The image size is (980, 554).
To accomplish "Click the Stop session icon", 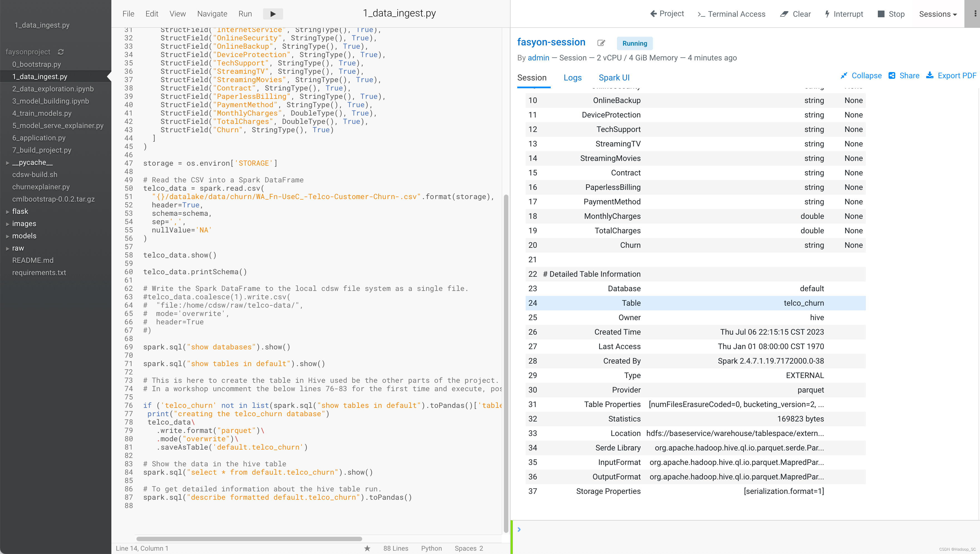I will point(881,14).
